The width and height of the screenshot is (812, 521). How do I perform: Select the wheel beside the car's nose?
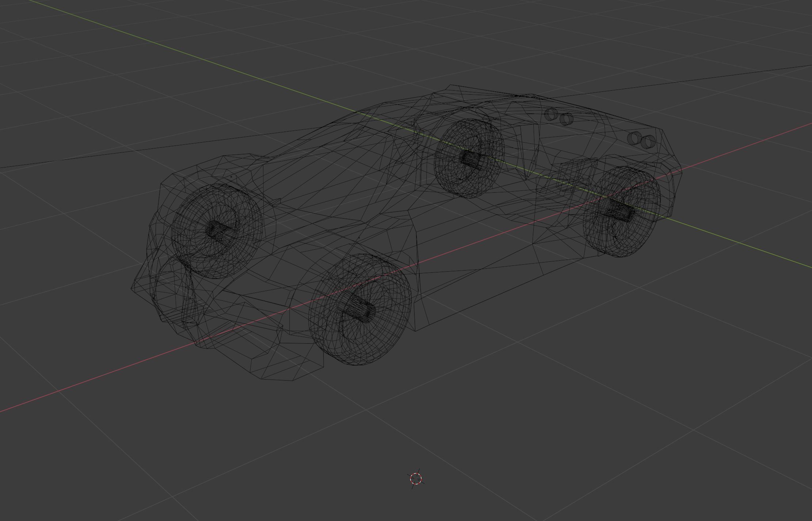pyautogui.click(x=217, y=231)
